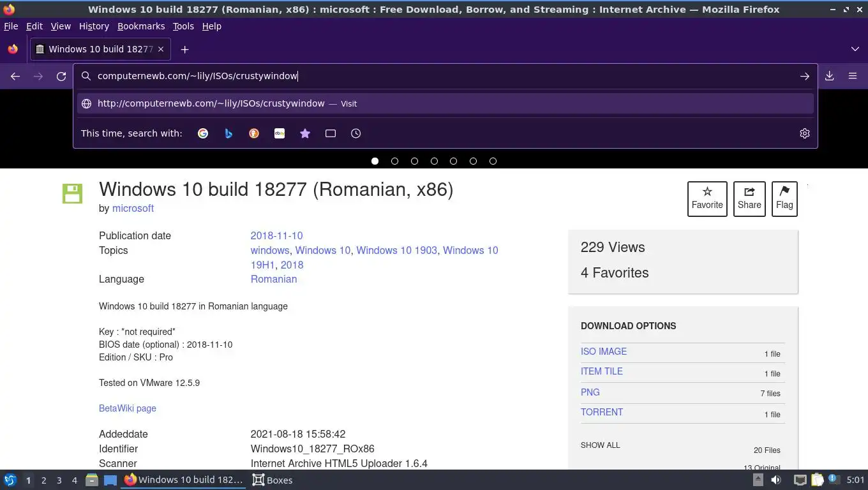Open the Windows 10 1903 topic link
The height and width of the screenshot is (490, 868).
point(396,250)
